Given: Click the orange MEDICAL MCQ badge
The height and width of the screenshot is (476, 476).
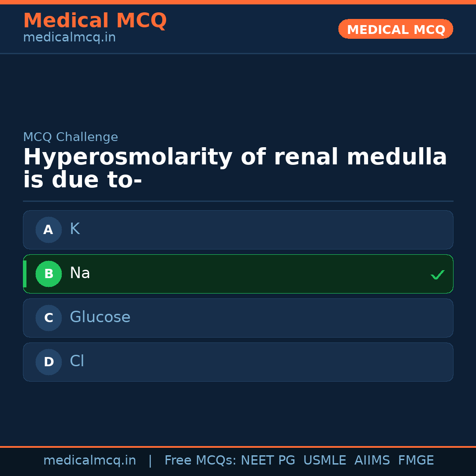Looking at the screenshot, I should pyautogui.click(x=395, y=29).
